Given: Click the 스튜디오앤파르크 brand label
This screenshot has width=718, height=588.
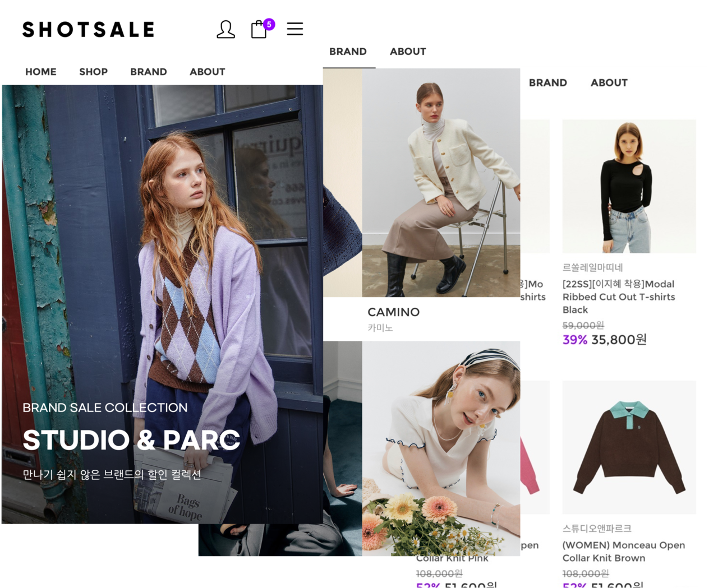Looking at the screenshot, I should pos(597,529).
